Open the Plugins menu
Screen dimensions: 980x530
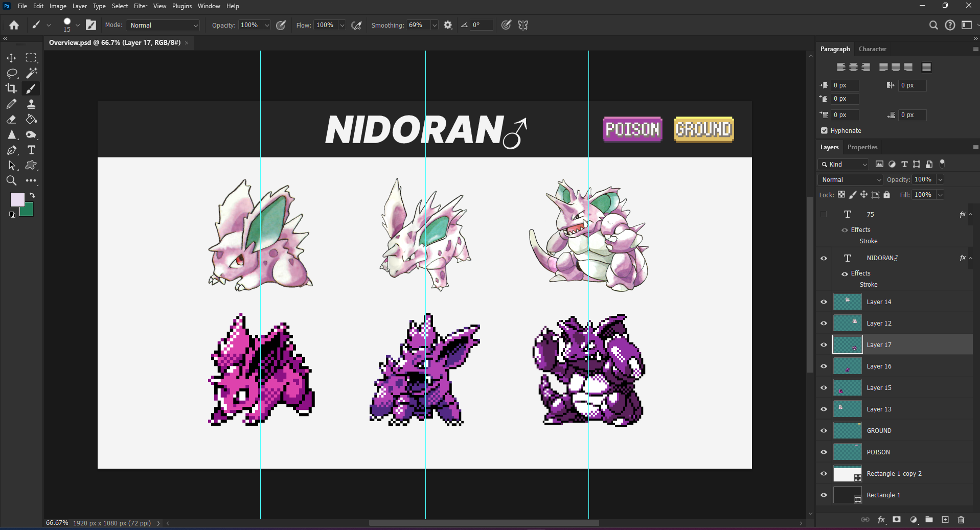(x=182, y=6)
